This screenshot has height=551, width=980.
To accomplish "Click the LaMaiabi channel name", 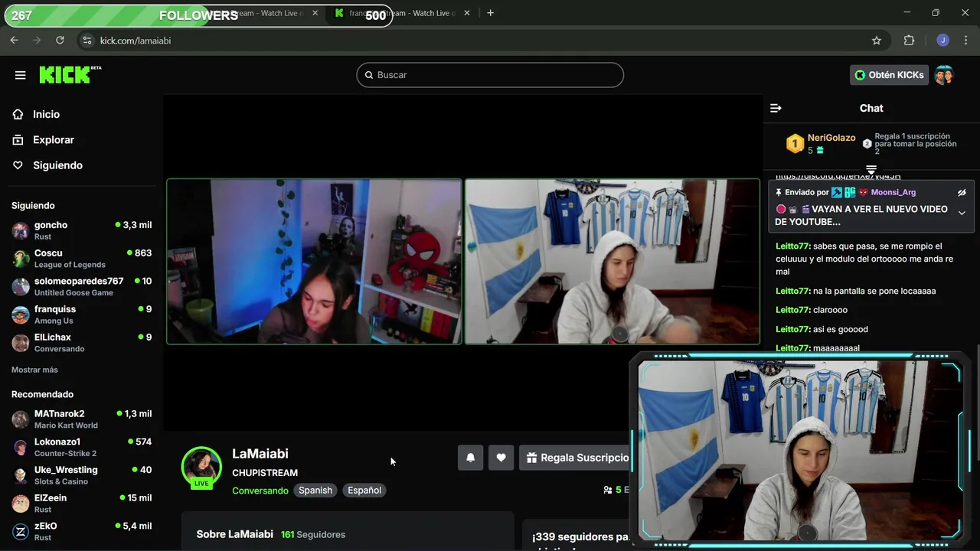I will tap(260, 454).
